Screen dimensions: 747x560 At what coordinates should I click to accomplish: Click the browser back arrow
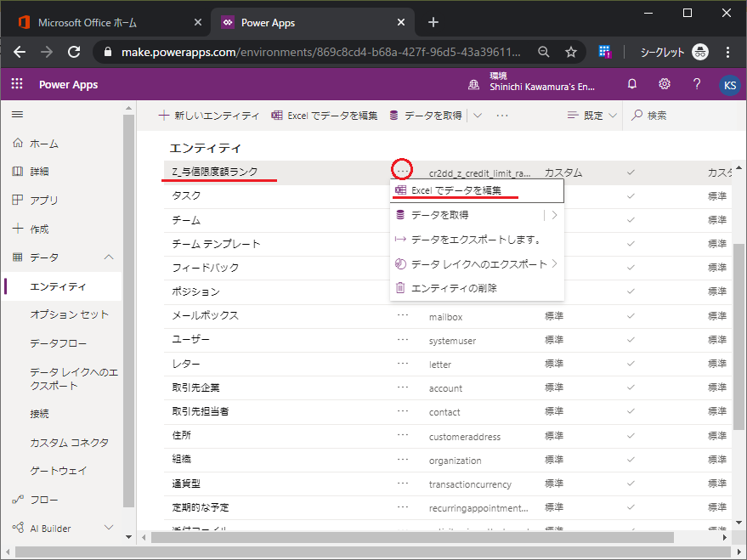coord(20,52)
